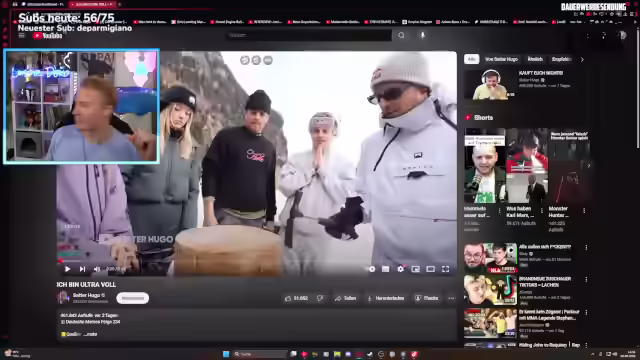Mute the video volume icon
640x360 pixels.
[97, 269]
